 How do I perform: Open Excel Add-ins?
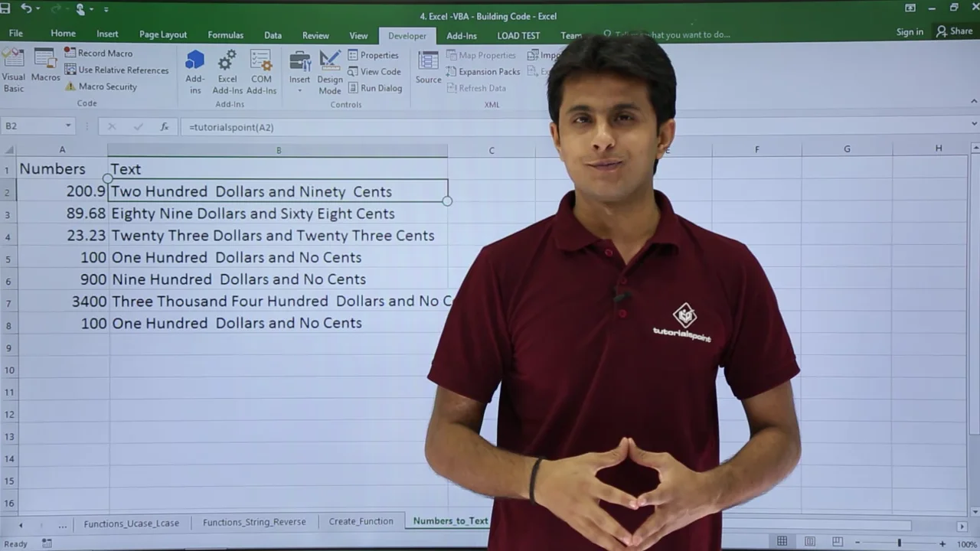tap(227, 73)
